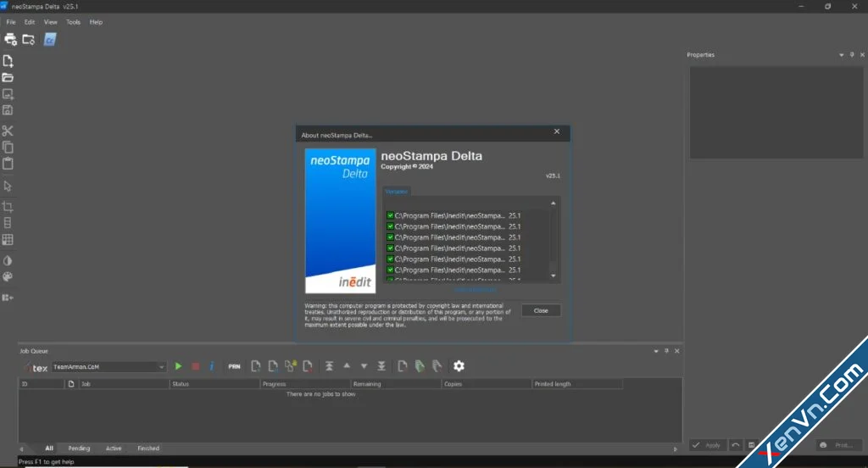Viewport: 868px width, 468px height.
Task: Select the Crop tool
Action: tap(8, 207)
